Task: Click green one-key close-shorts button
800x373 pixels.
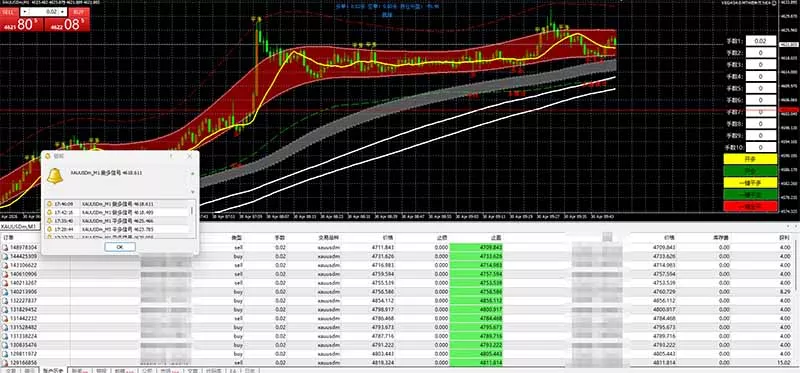Action: [x=750, y=194]
